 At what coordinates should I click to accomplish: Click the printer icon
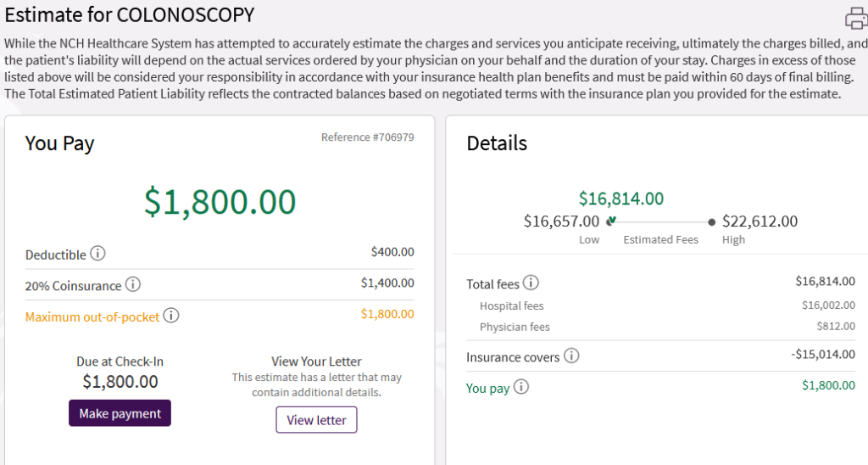click(x=857, y=19)
